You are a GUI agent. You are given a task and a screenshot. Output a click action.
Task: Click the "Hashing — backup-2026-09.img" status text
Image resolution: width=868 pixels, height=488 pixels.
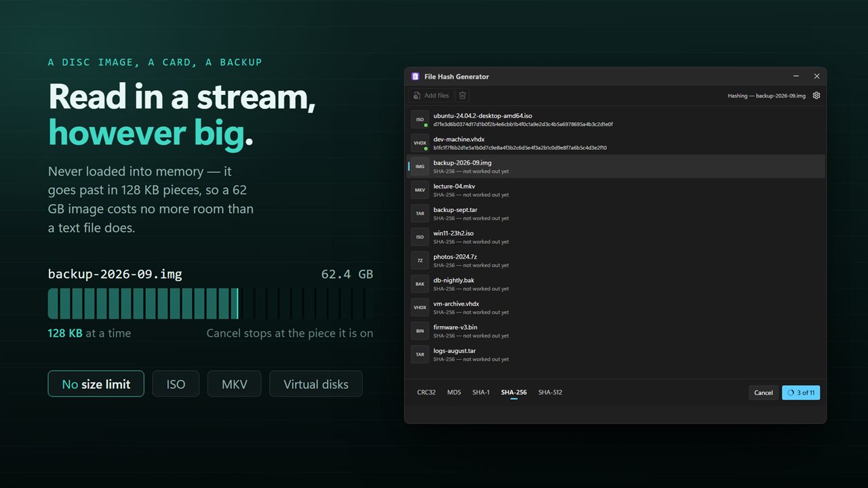[767, 96]
